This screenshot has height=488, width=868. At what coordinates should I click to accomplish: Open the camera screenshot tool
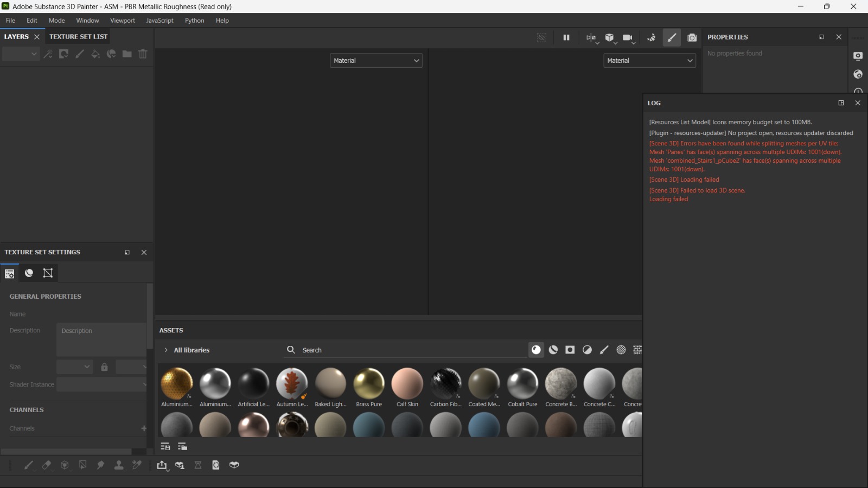pos(692,37)
